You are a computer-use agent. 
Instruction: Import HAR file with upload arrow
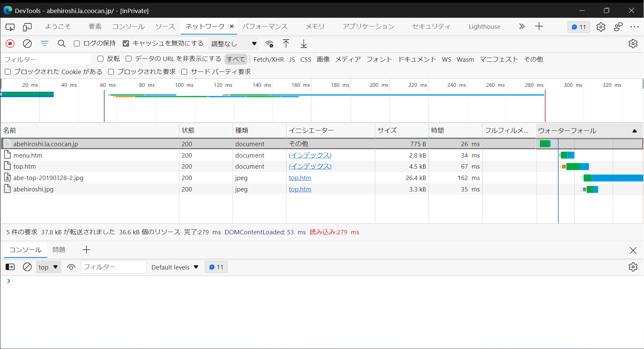(x=286, y=44)
